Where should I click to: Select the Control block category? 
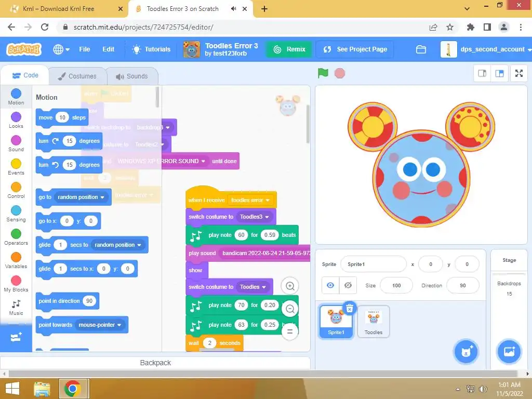click(16, 191)
